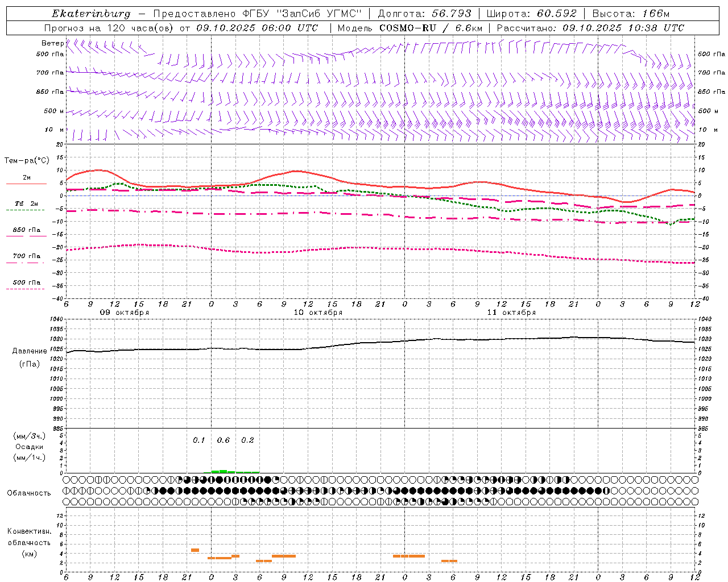Click the Осадки panel label

[x=30, y=447]
